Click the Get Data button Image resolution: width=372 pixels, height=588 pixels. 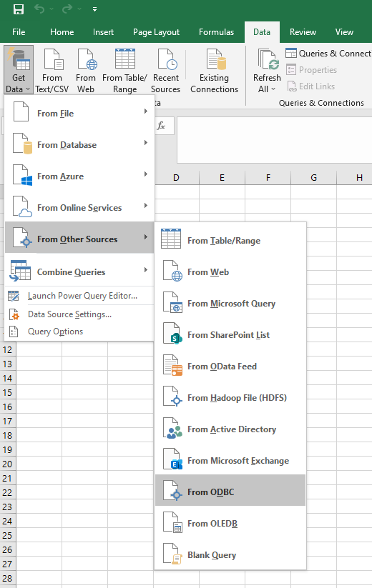[19, 70]
